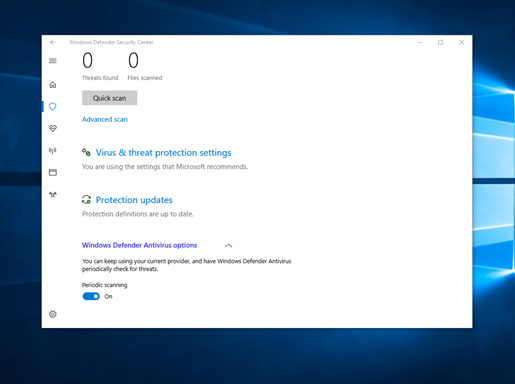This screenshot has height=384, width=515.
Task: Turn off the Periodic scanning toggle
Action: point(91,296)
